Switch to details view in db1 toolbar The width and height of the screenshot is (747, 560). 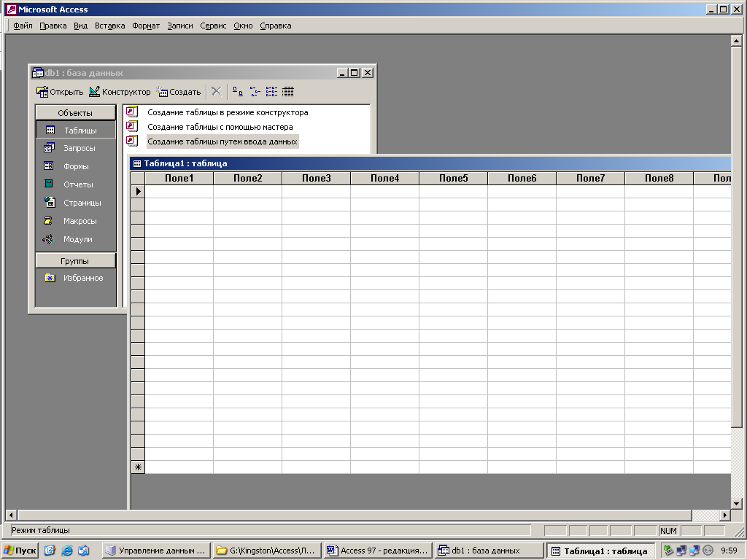[287, 91]
